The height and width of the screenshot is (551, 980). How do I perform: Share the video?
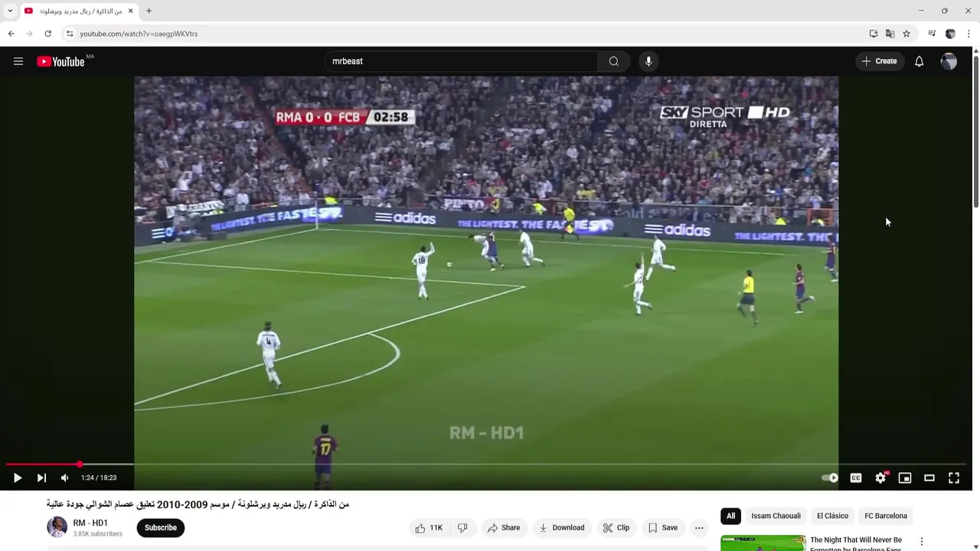(504, 527)
